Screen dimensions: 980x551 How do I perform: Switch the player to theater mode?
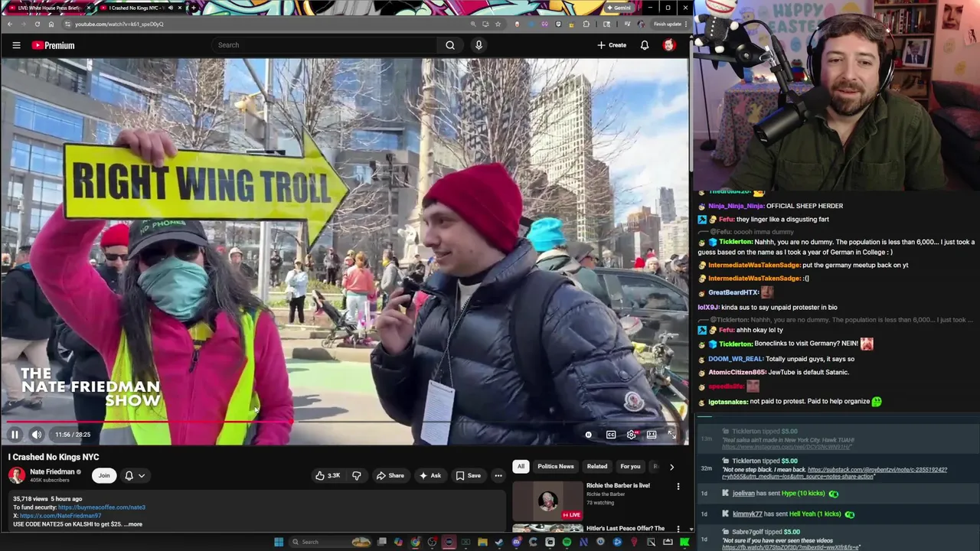652,435
